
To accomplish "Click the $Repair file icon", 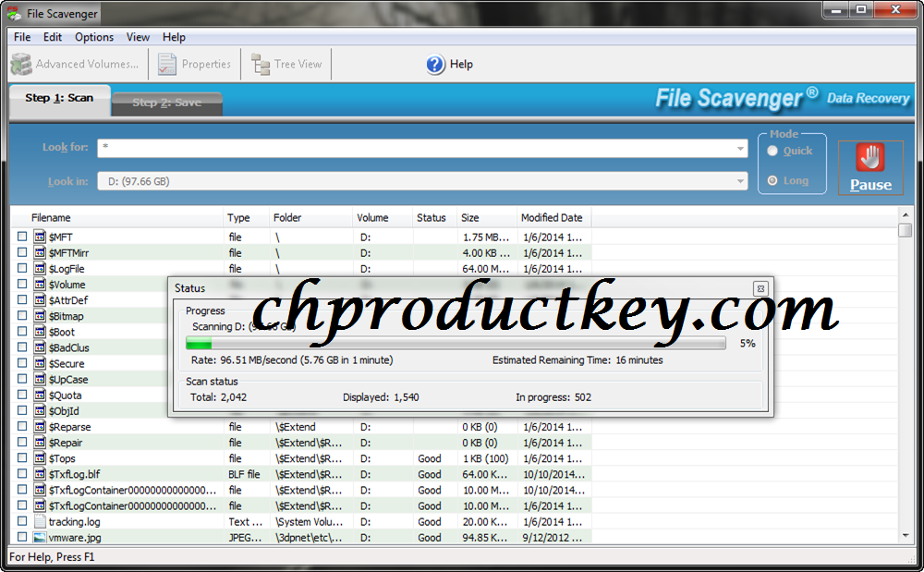I will pos(40,443).
